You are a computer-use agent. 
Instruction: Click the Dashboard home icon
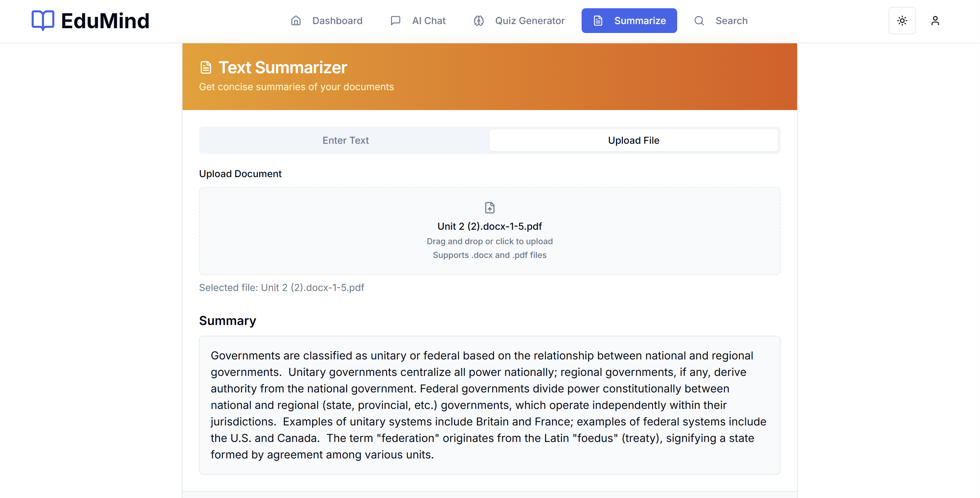[x=296, y=21]
